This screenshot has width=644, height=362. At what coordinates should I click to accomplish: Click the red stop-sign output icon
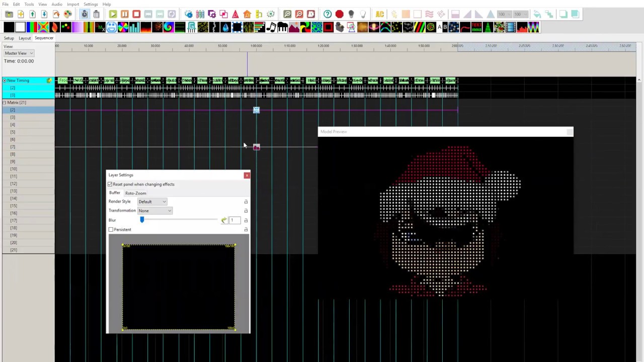(x=339, y=14)
